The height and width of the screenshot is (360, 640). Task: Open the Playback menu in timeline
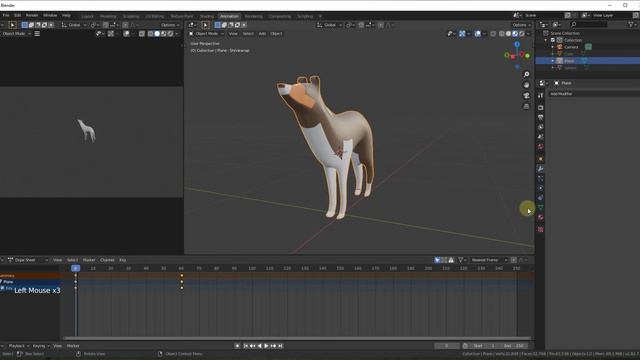[x=18, y=346]
